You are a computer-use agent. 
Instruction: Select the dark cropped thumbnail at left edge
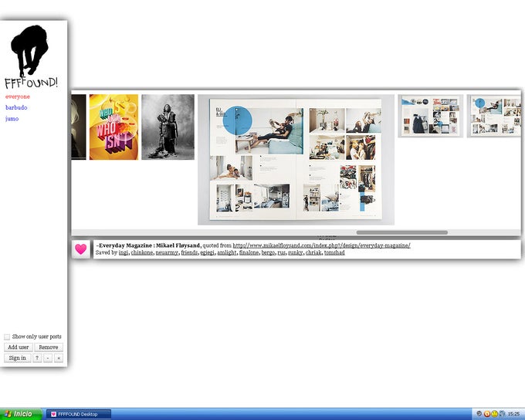(x=79, y=127)
